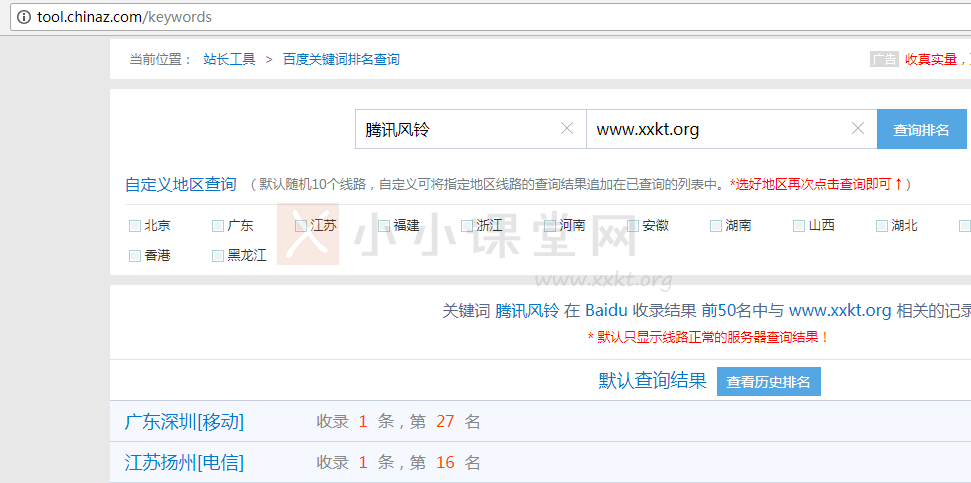Click the browser address bar URL
The image size is (971, 483).
point(124,17)
